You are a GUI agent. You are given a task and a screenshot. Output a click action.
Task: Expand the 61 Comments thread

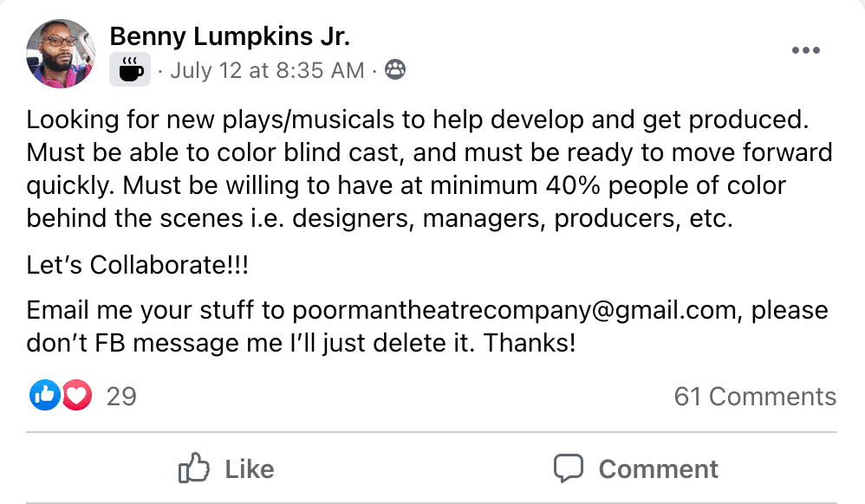click(x=755, y=397)
